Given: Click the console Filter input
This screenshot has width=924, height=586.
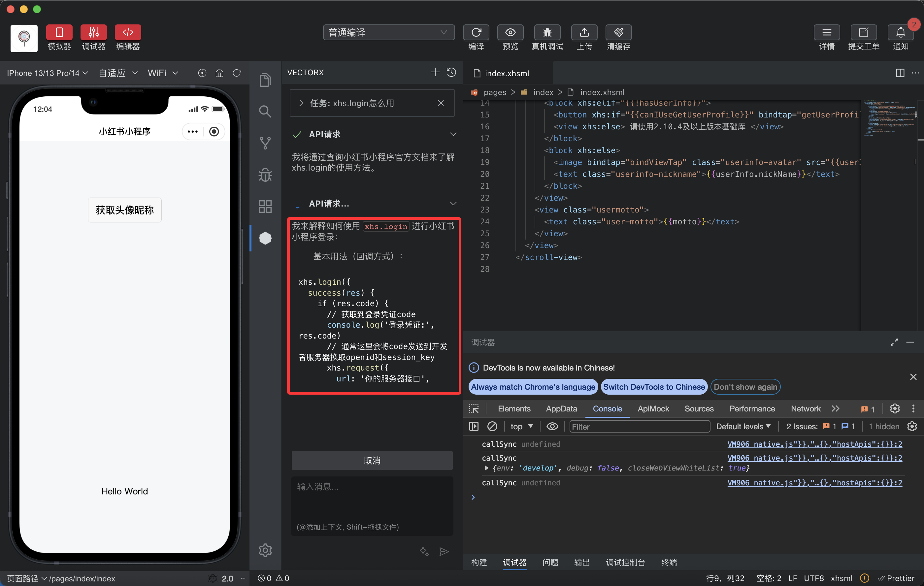Looking at the screenshot, I should click(639, 426).
